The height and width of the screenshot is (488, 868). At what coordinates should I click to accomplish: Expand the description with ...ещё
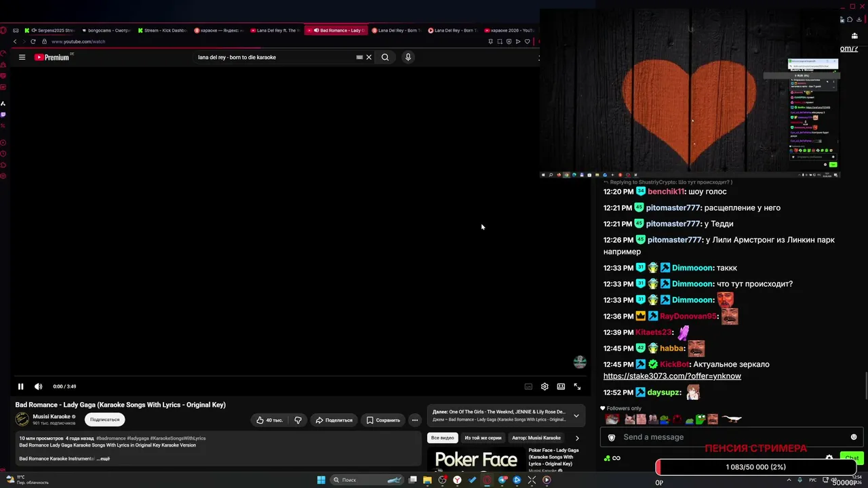click(x=103, y=459)
